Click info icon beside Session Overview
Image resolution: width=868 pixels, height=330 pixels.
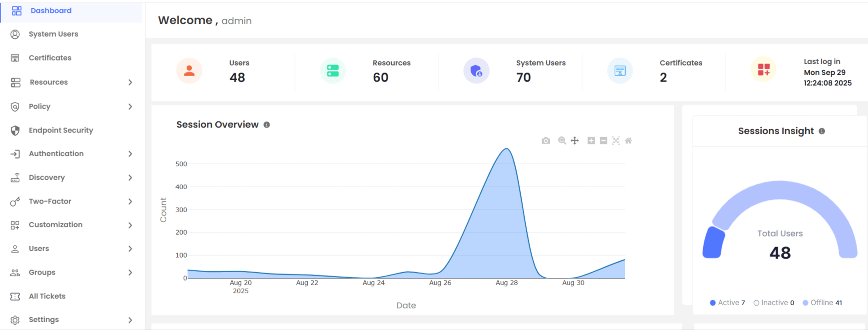point(267,125)
